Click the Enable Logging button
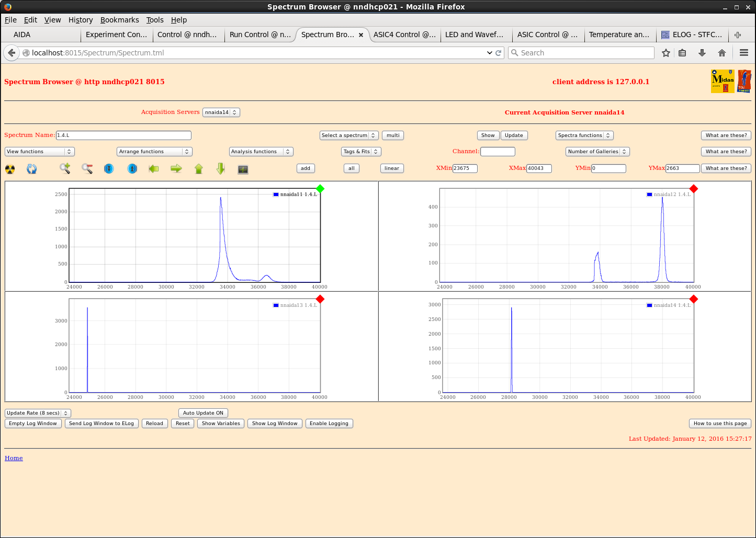Image resolution: width=756 pixels, height=538 pixels. click(329, 423)
